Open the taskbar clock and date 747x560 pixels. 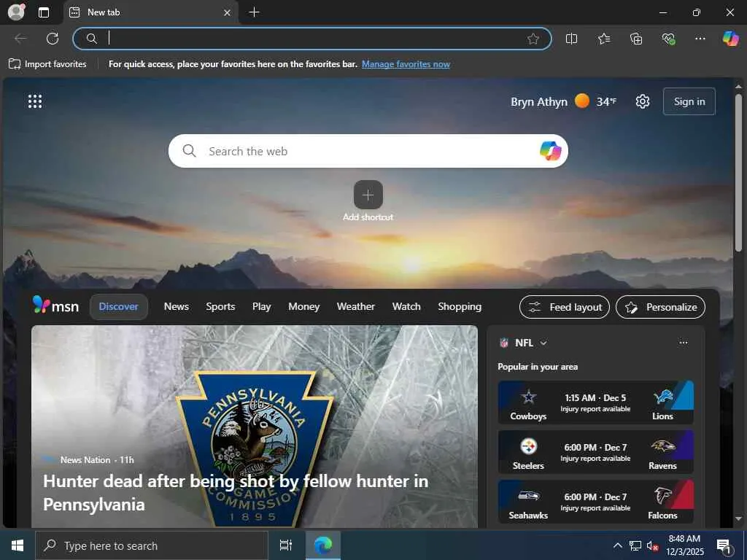(x=684, y=545)
